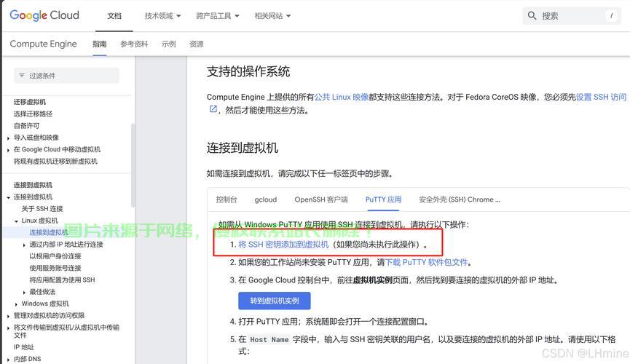Viewport: 630px width, 364px height.
Task: Open the 公共 Linux 映像 link
Action: 342,97
